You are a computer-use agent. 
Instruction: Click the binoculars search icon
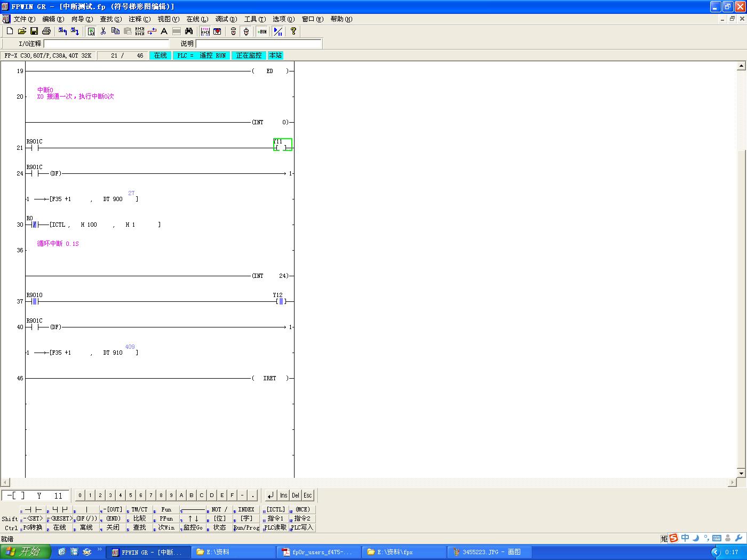189,31
